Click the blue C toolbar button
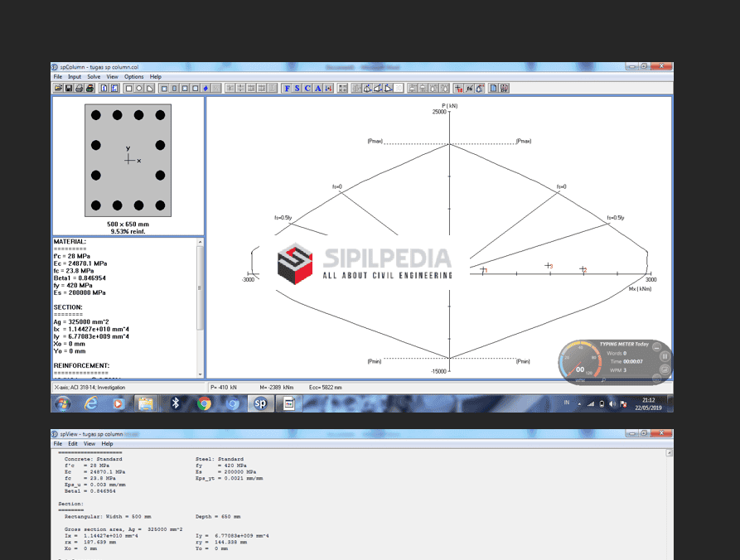The height and width of the screenshot is (560, 740). coord(307,88)
